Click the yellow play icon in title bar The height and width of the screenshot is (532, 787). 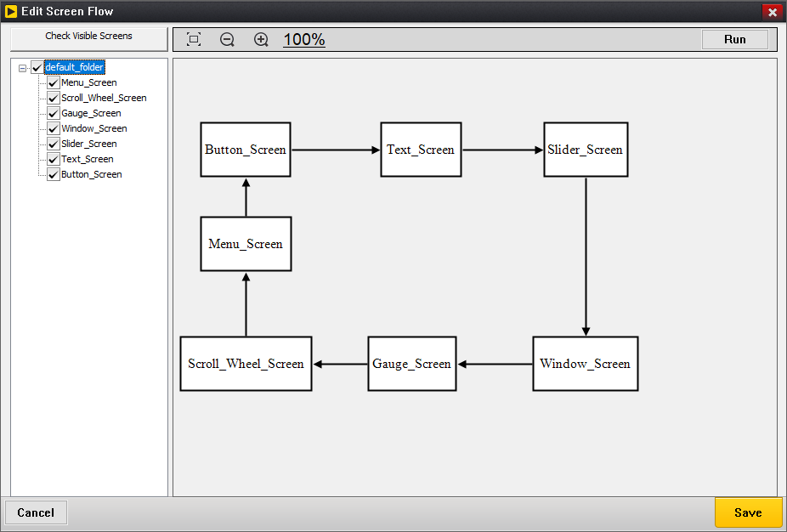tap(11, 11)
